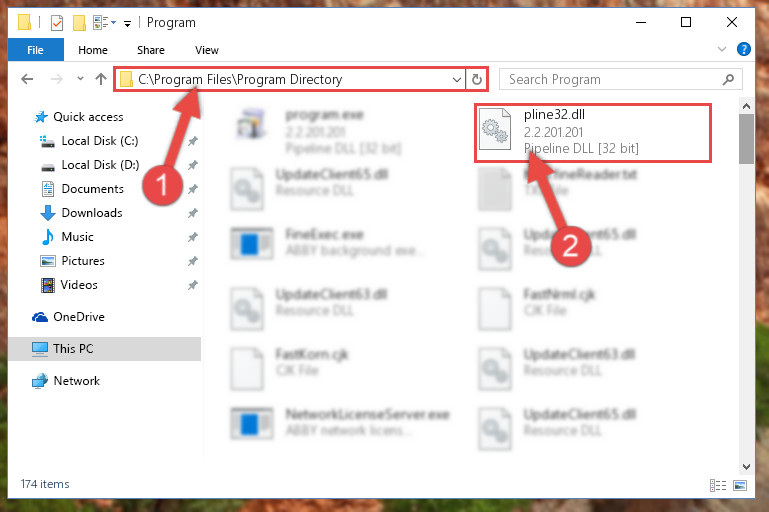Open recent locations dropdown arrow
The width and height of the screenshot is (769, 512).
[x=80, y=78]
